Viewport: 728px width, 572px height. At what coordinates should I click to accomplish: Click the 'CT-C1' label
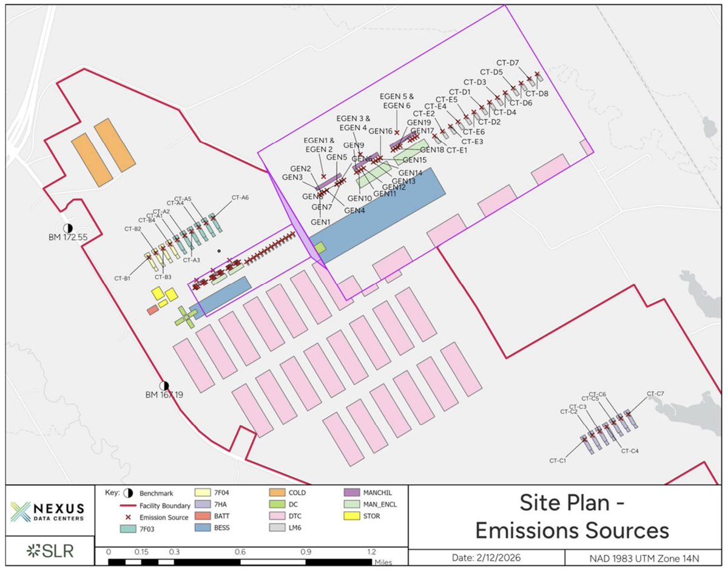click(x=558, y=462)
